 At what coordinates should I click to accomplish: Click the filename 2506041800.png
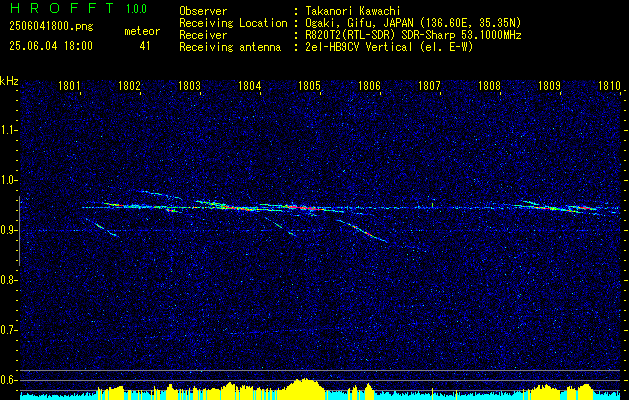pyautogui.click(x=51, y=27)
